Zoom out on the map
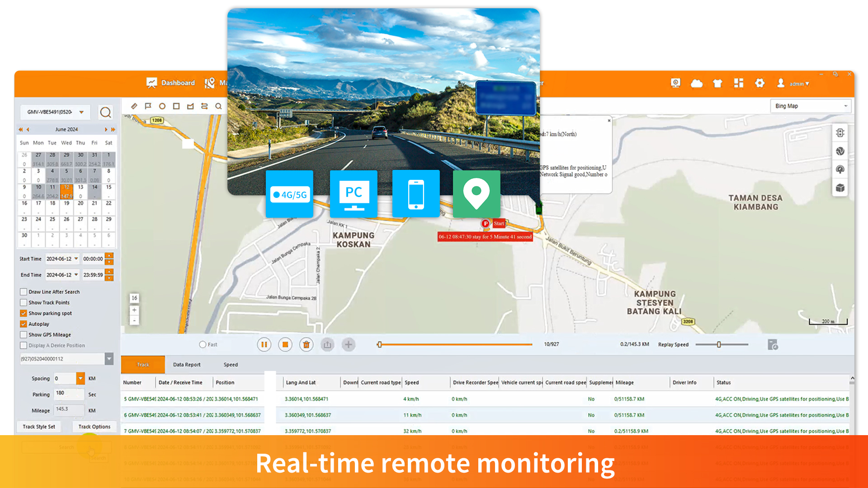 (134, 320)
